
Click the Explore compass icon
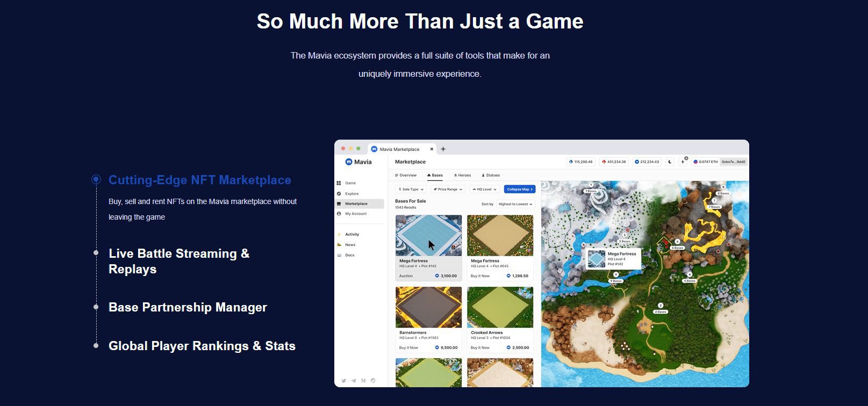[x=339, y=193]
